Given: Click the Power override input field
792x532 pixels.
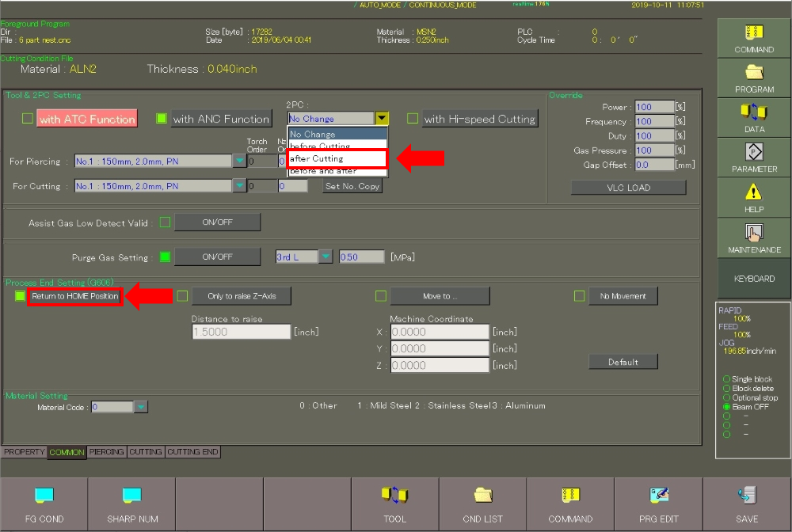Looking at the screenshot, I should click(x=653, y=108).
